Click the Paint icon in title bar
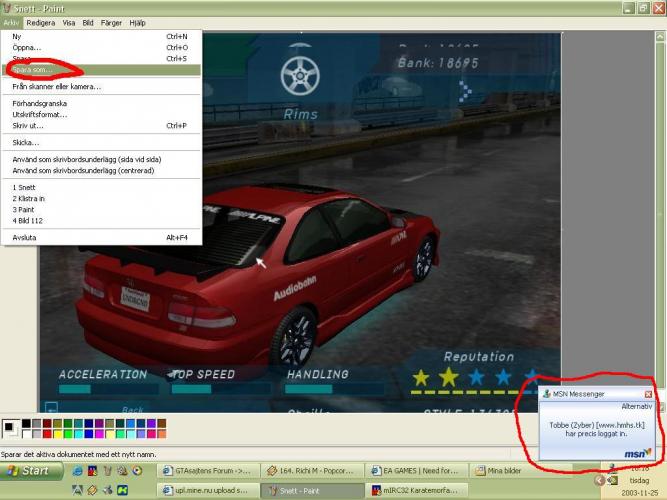667x500 pixels. tap(8, 6)
